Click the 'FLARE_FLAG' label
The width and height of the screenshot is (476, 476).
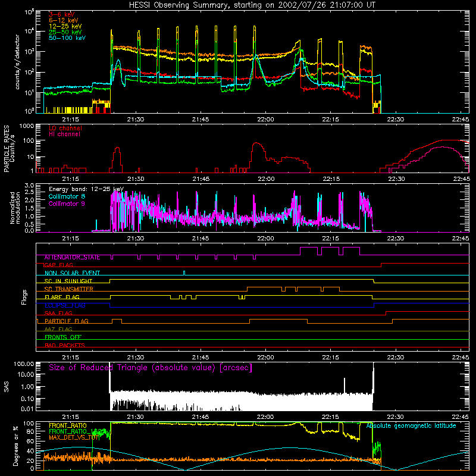pyautogui.click(x=62, y=297)
